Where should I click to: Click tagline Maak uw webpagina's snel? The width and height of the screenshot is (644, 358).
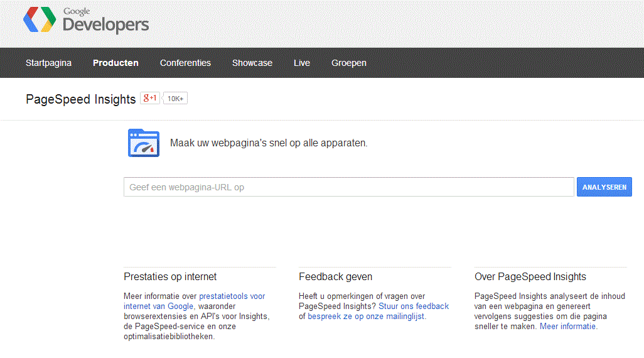pyautogui.click(x=269, y=143)
